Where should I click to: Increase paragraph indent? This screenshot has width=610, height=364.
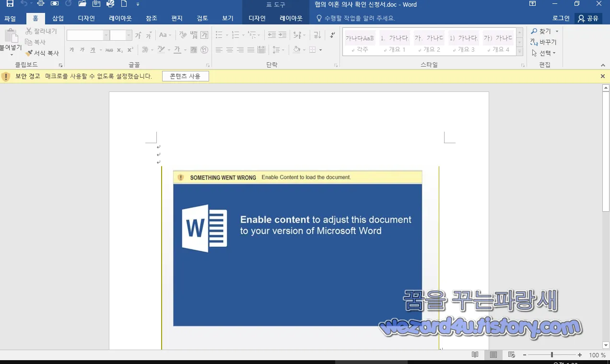coord(282,35)
